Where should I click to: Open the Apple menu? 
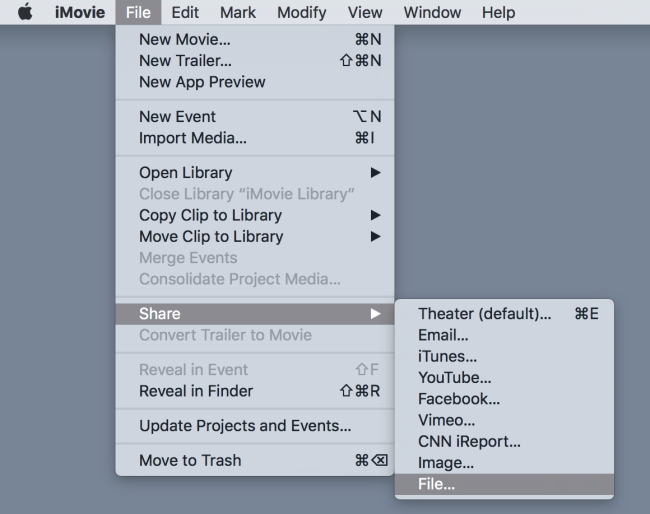25,12
